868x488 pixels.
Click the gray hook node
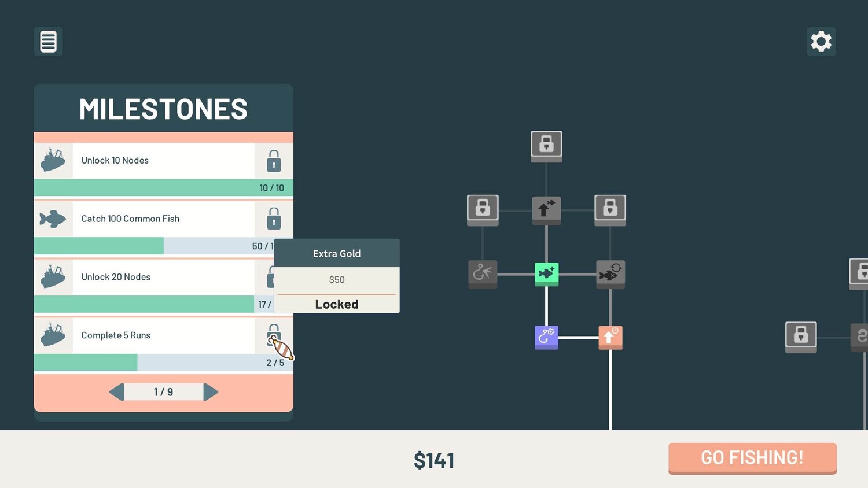[483, 273]
